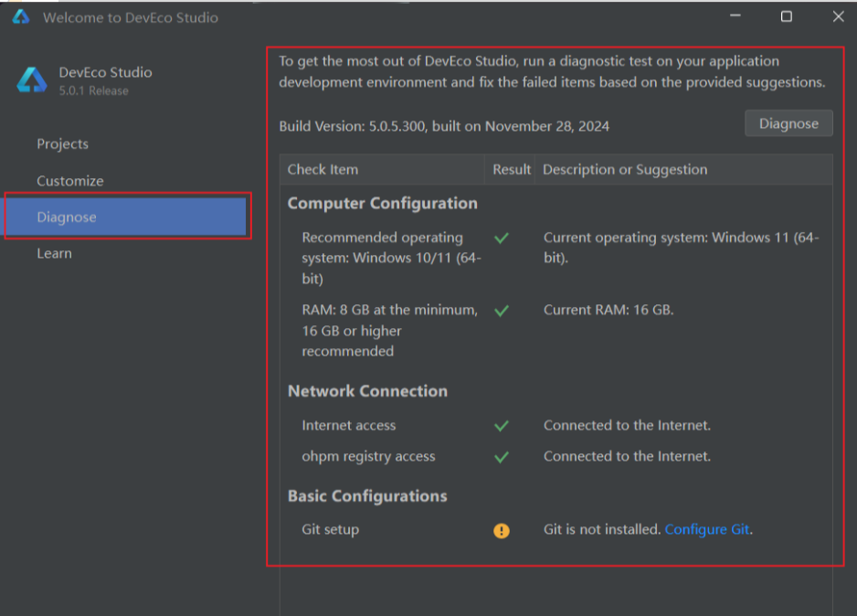
Task: Open the Learn section
Action: 54,254
